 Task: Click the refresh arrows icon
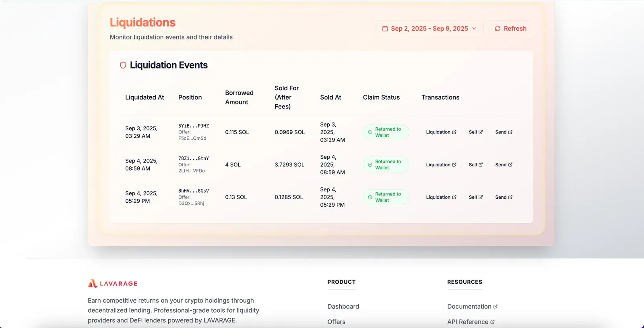click(x=498, y=29)
